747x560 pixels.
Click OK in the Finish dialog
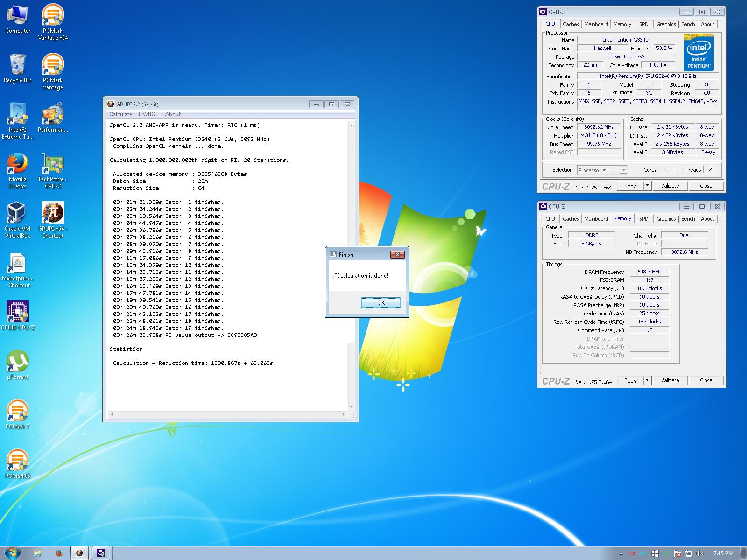click(381, 303)
